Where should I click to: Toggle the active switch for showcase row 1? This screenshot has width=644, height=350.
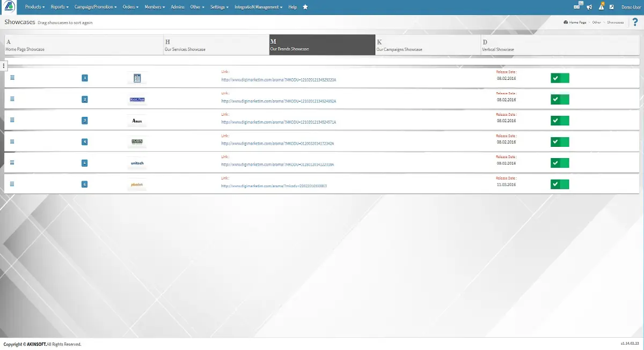(560, 78)
